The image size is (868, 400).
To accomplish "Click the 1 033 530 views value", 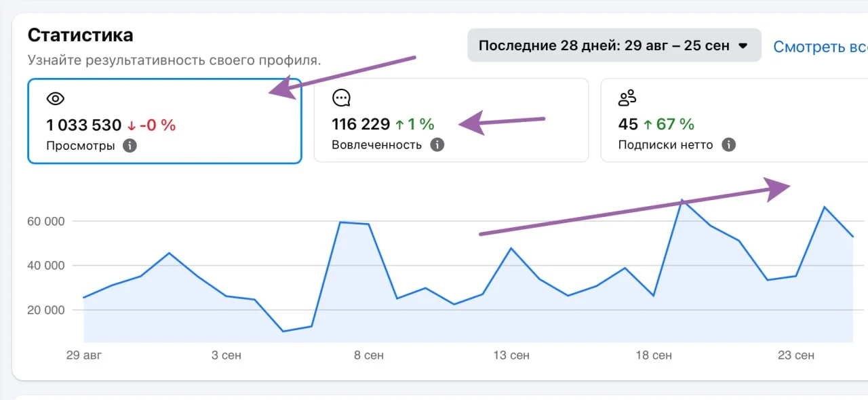I will coord(83,125).
